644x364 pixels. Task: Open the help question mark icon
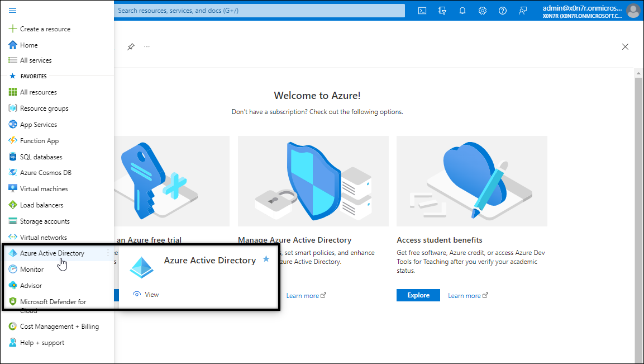point(503,11)
